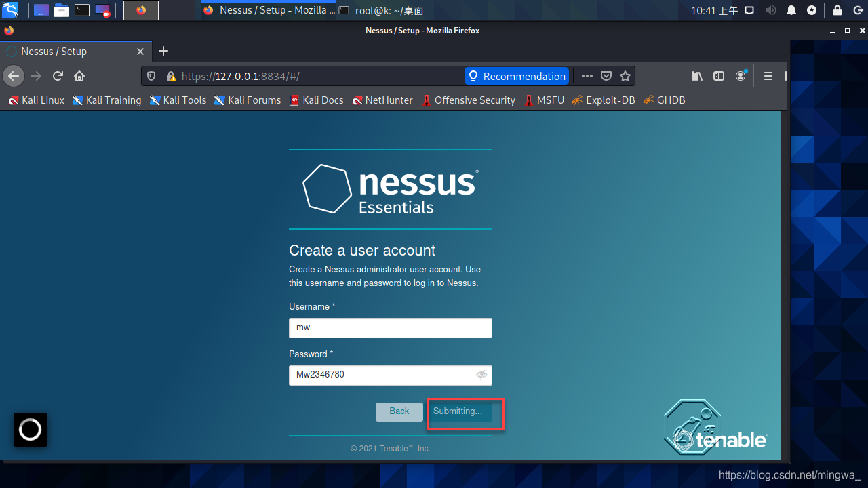Open the Kali Docs bookmark
This screenshot has height=488, width=868.
[316, 100]
